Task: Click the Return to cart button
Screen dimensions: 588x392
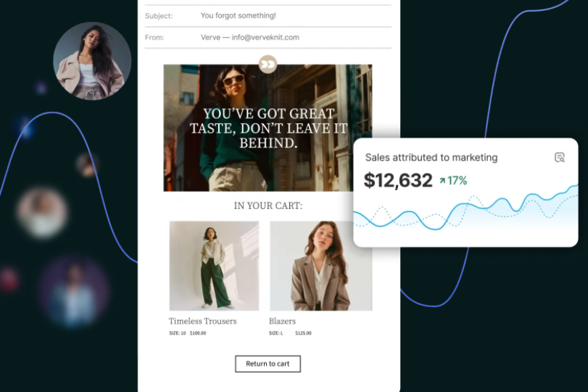Action: click(268, 364)
